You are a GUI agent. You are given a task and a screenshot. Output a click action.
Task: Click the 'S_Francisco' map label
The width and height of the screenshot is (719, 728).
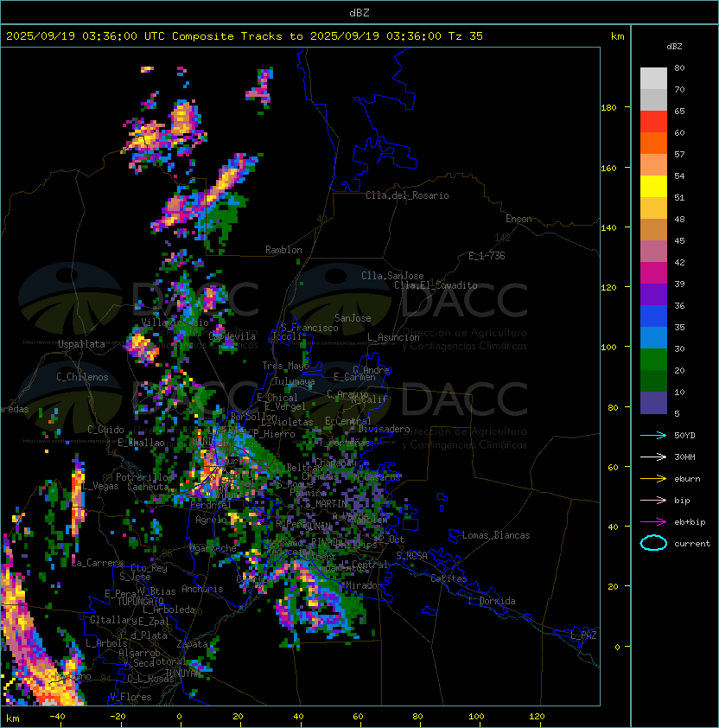click(309, 328)
